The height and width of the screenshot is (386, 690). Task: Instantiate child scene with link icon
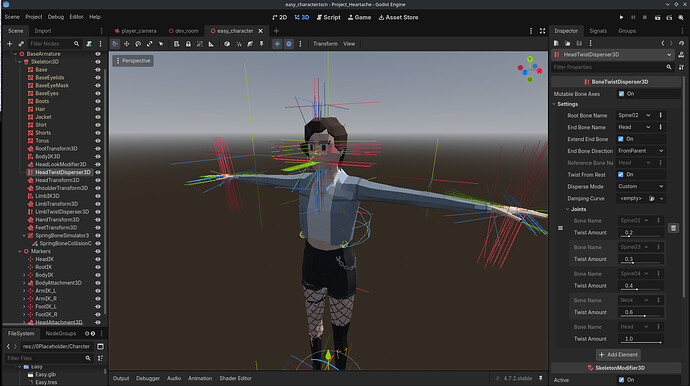[x=21, y=44]
